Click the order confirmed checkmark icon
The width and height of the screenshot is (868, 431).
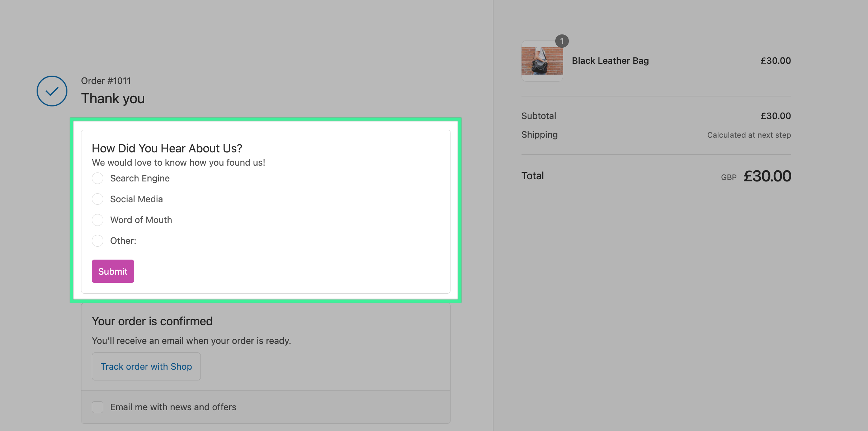coord(52,91)
